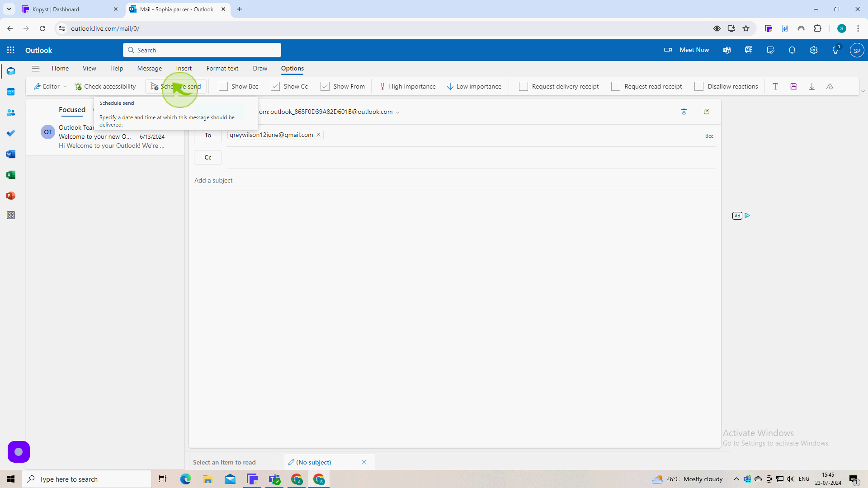Click the AdChoices icon
The width and height of the screenshot is (868, 488).
tap(747, 216)
